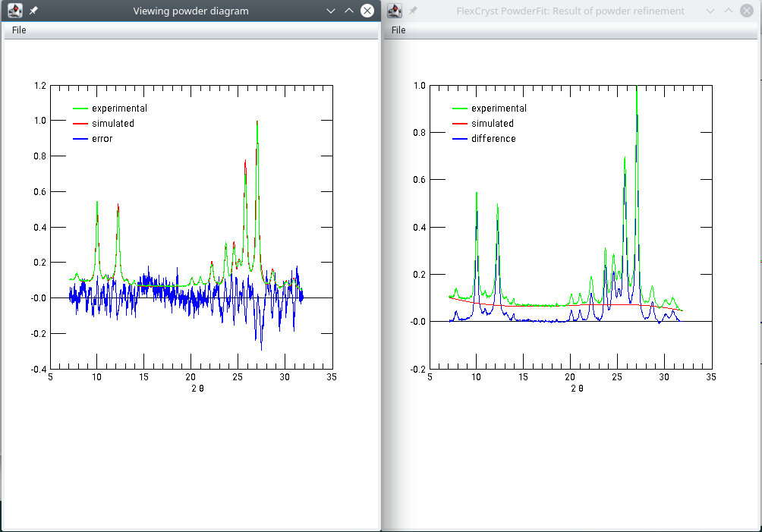Minimize the FlexCryst PowderFit window
Screen dimensions: 762x532
pyautogui.click(x=710, y=11)
